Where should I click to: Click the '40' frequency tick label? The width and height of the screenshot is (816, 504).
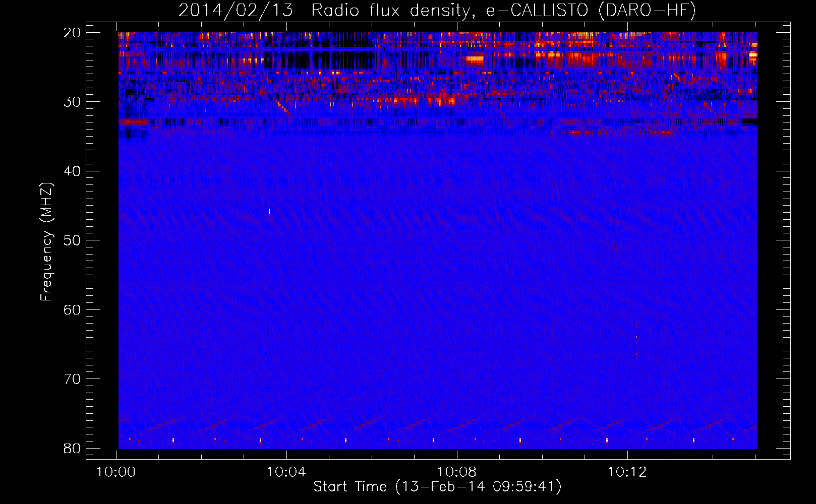point(72,171)
